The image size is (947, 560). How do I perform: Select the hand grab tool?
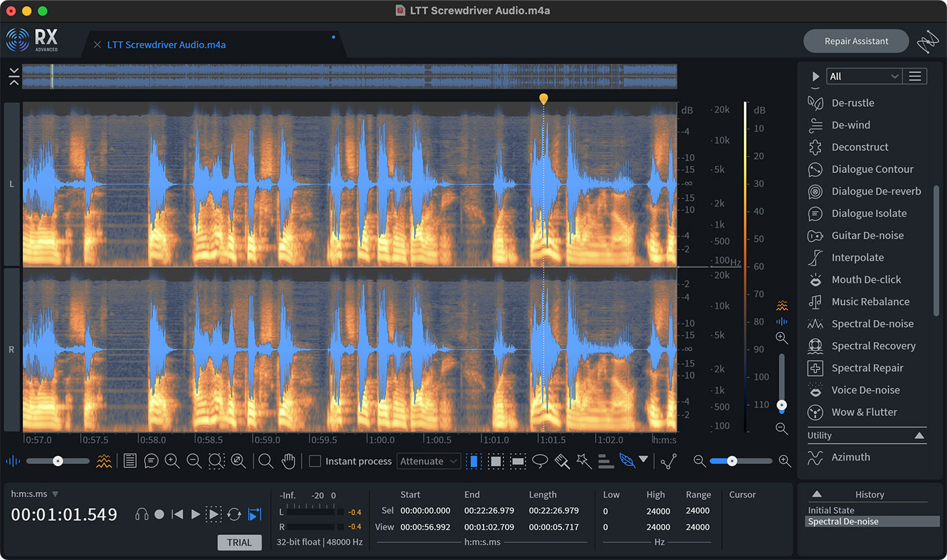(x=289, y=461)
